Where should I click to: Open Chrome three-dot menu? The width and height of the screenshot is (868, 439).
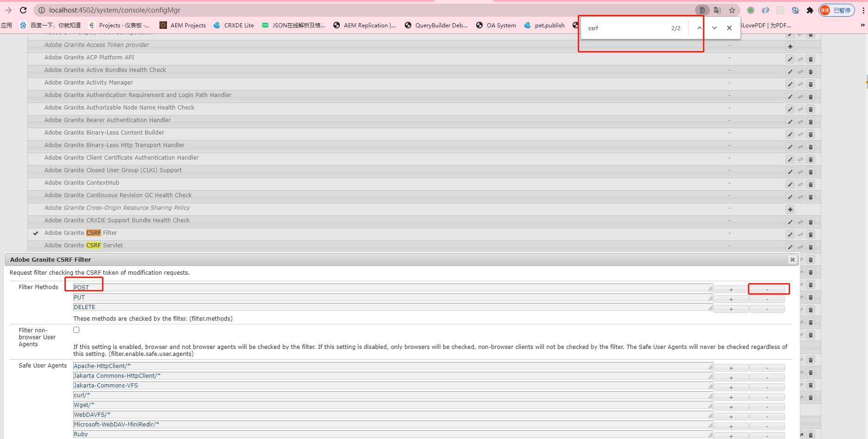click(x=863, y=10)
